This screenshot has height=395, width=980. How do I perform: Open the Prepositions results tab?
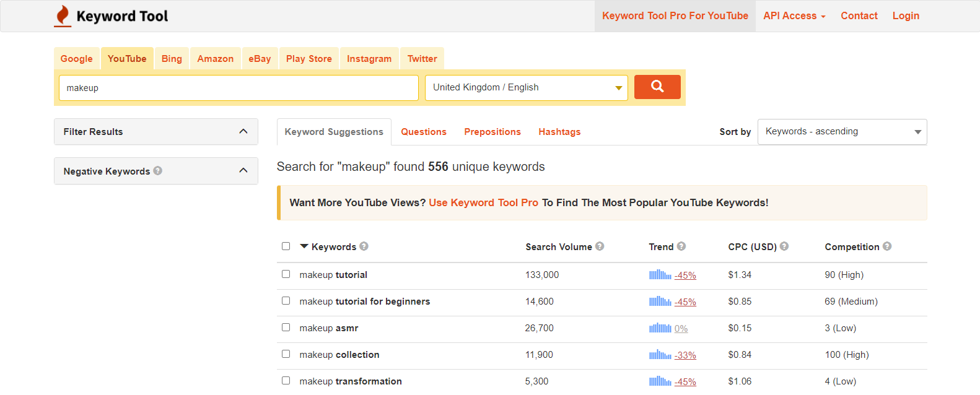click(492, 132)
